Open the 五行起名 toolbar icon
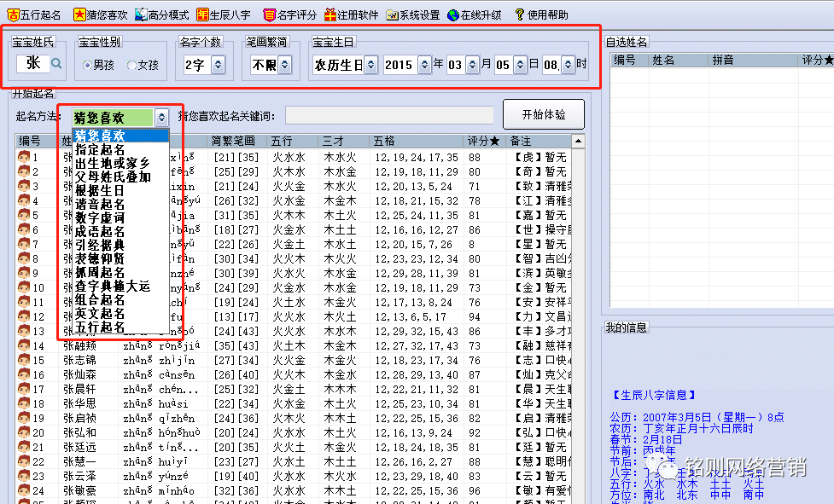 [14, 14]
